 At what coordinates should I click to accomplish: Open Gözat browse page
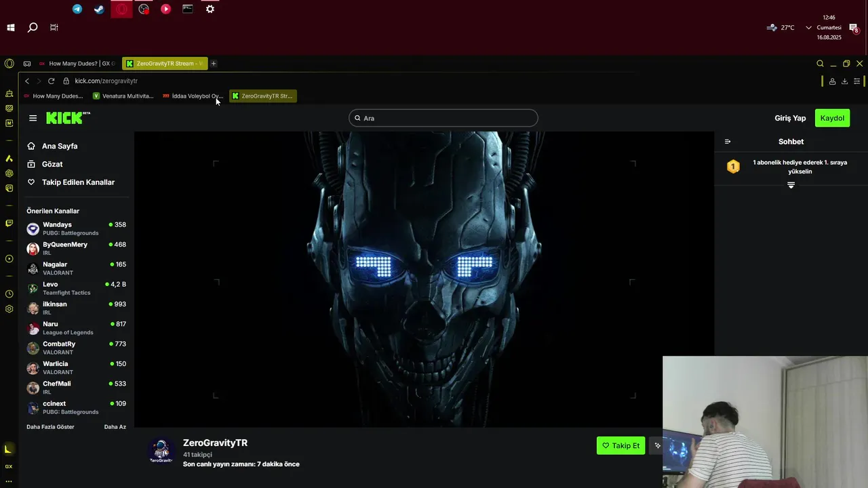[45, 164]
